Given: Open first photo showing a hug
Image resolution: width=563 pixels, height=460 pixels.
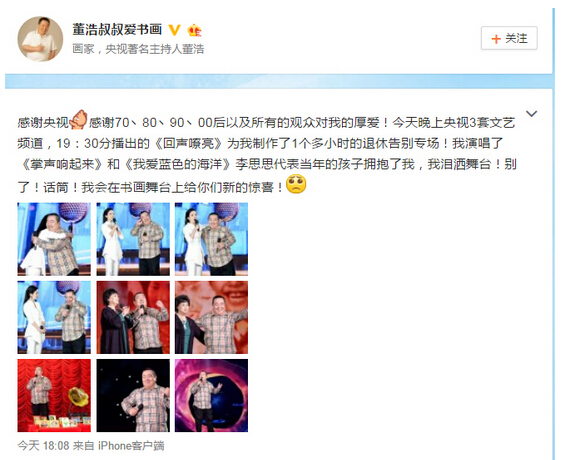Looking at the screenshot, I should 54,239.
